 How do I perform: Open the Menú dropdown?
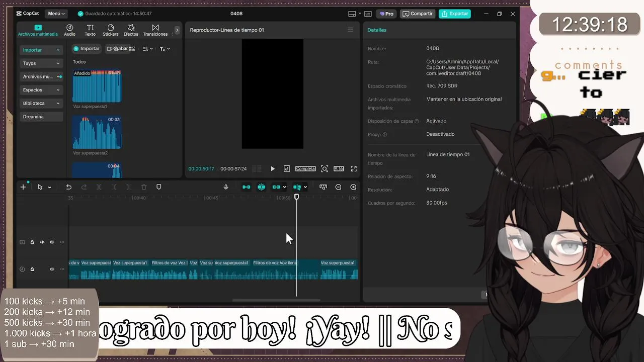coord(56,14)
